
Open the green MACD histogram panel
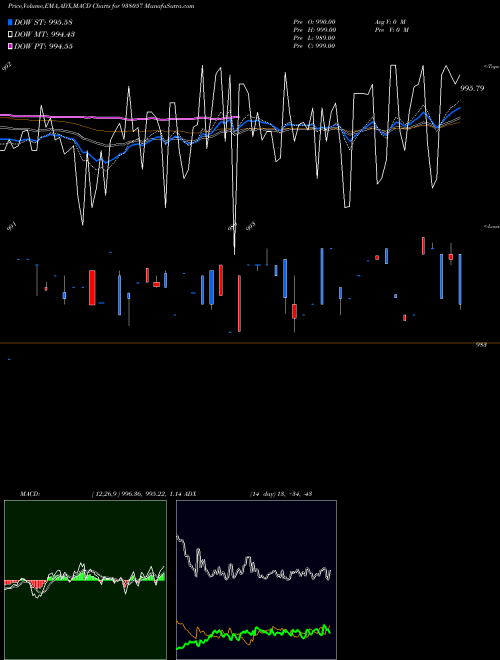(85, 580)
